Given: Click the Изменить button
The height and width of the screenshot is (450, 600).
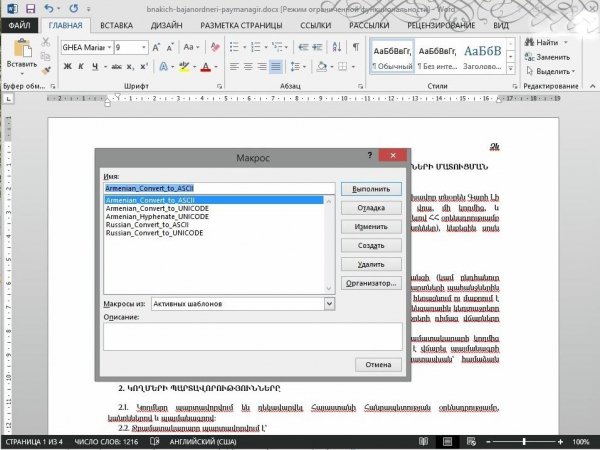Looking at the screenshot, I should pos(371,227).
